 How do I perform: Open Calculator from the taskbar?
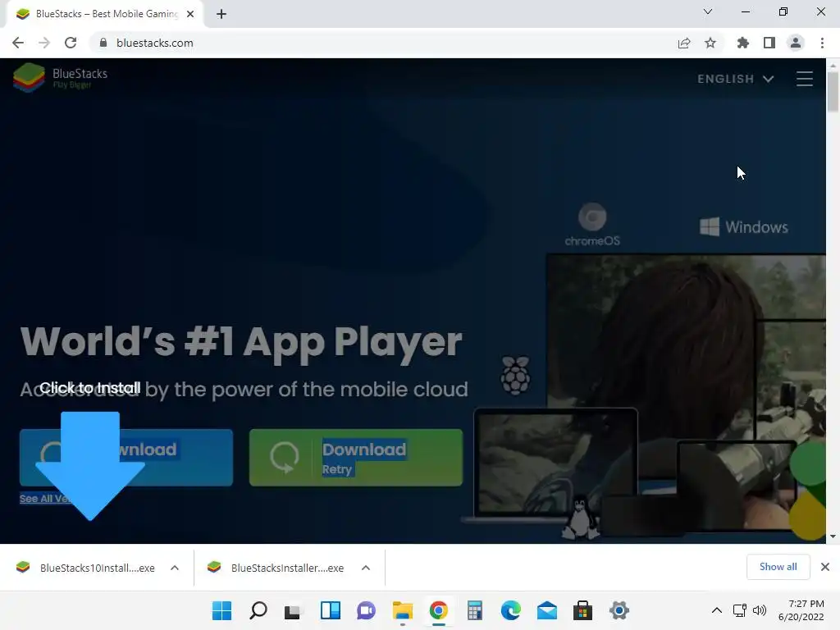pos(475,610)
